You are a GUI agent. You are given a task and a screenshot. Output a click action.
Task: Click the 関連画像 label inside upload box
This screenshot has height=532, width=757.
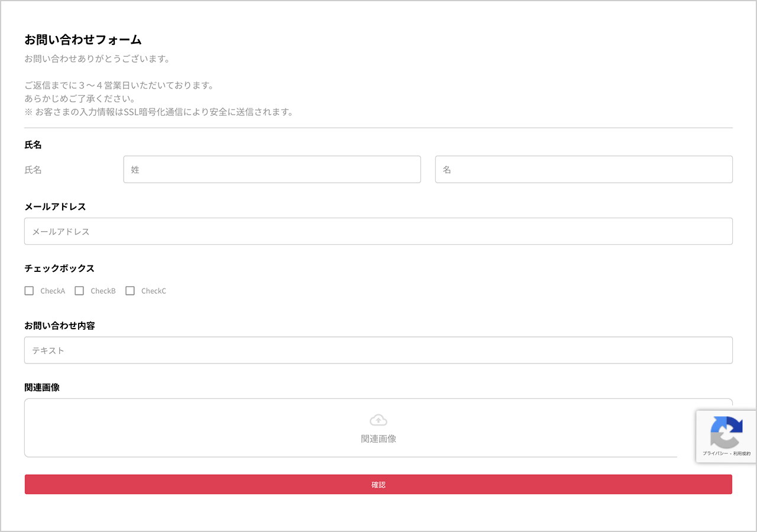[378, 439]
